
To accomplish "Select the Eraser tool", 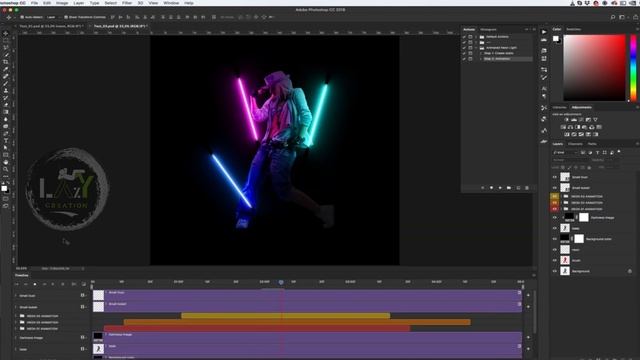I will [5, 105].
